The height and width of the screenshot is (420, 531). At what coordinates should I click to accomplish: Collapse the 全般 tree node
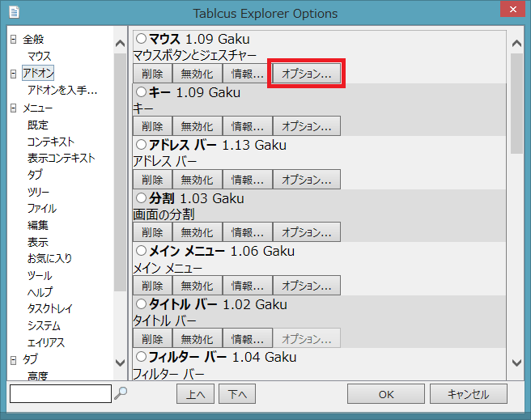13,39
